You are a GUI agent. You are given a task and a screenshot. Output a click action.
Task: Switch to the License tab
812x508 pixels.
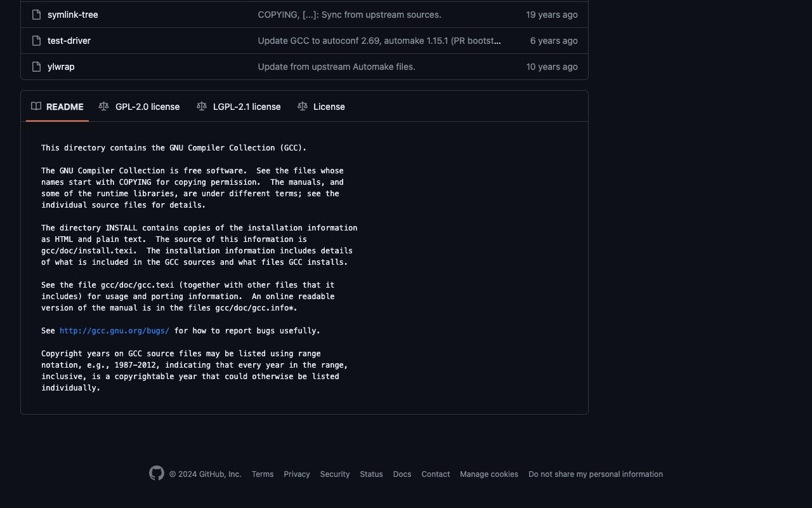tap(322, 107)
